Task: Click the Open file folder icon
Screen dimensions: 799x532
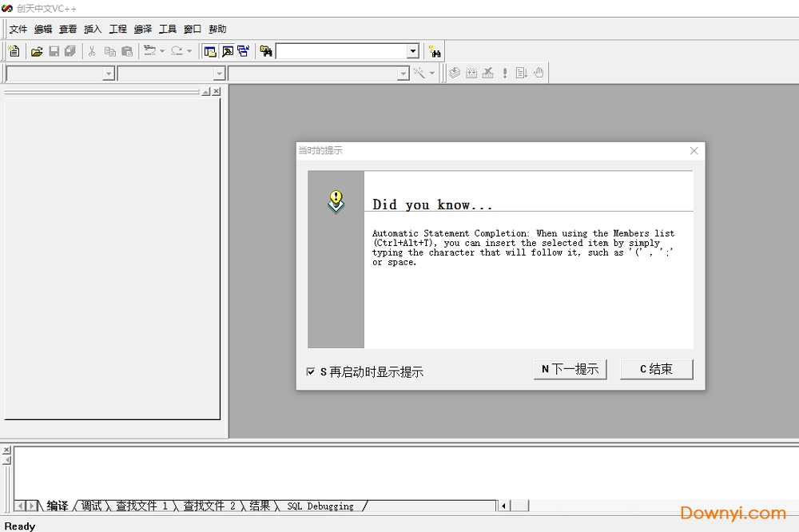Action: pos(37,51)
